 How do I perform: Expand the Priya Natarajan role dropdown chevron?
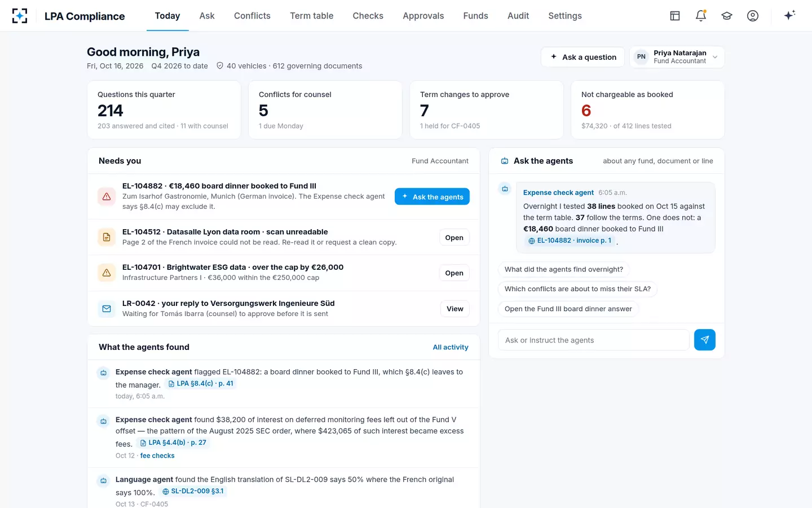[715, 57]
